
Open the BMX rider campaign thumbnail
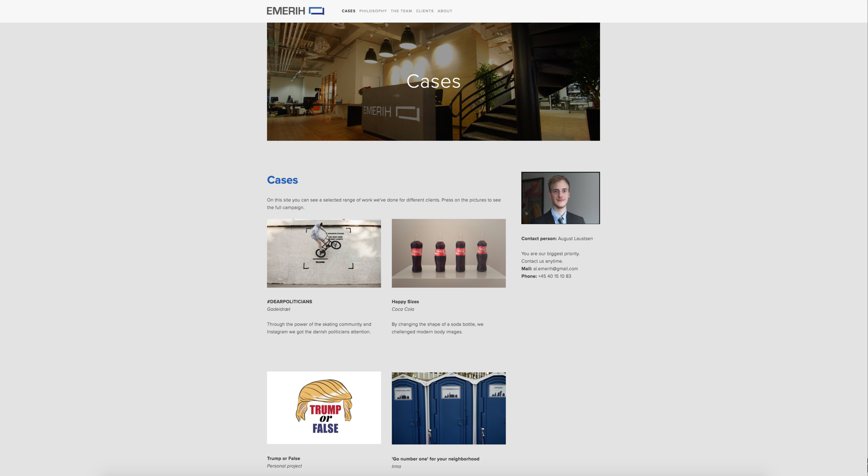[324, 253]
